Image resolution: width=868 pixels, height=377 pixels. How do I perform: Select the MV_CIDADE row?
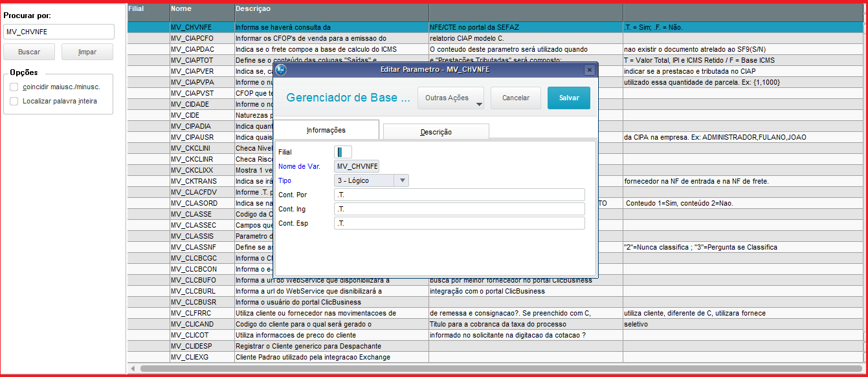click(495, 104)
